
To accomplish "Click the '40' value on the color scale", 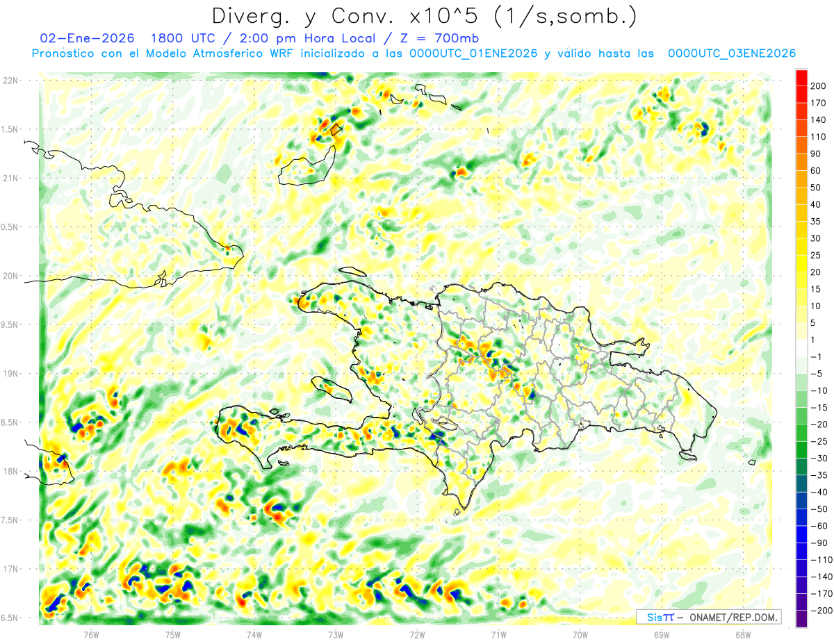I will tap(817, 204).
